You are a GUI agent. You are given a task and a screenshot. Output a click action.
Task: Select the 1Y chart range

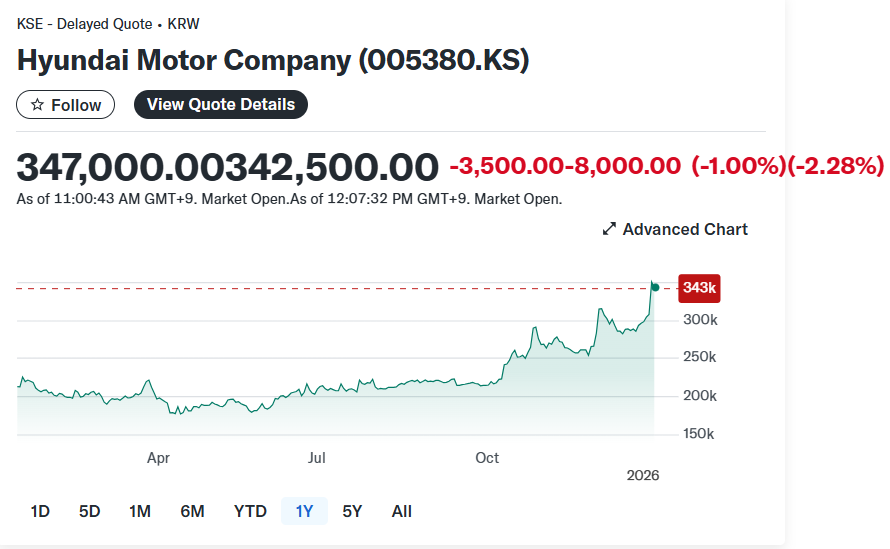click(304, 511)
